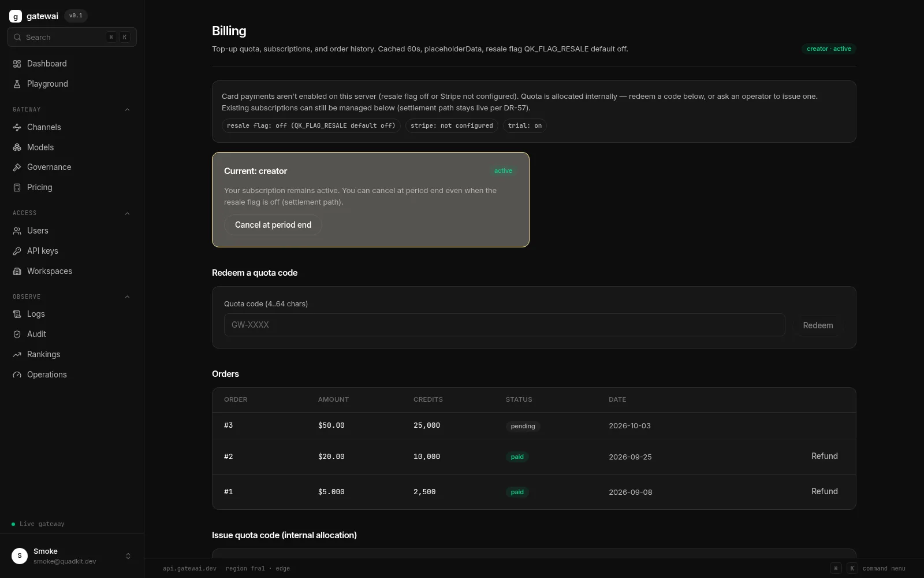The width and height of the screenshot is (924, 578).
Task: Click the Governance gavel icon
Action: (x=17, y=167)
